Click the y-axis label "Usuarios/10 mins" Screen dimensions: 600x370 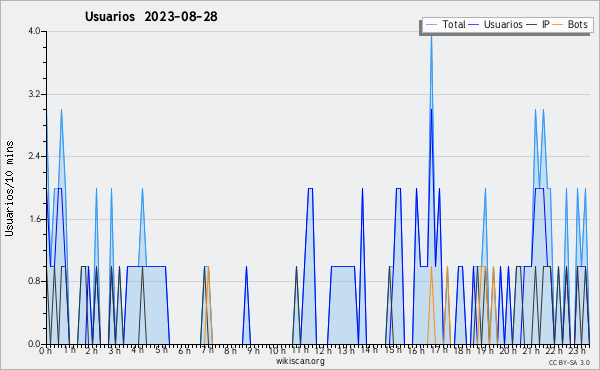coord(9,188)
